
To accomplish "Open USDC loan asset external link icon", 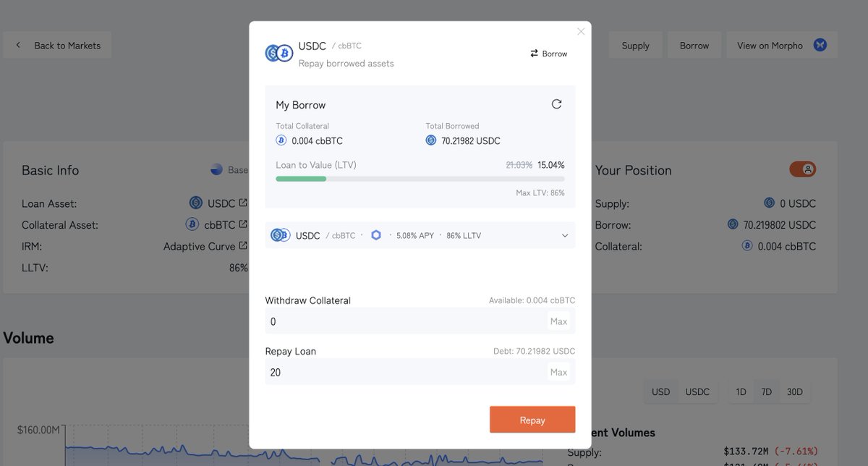I will click(243, 203).
